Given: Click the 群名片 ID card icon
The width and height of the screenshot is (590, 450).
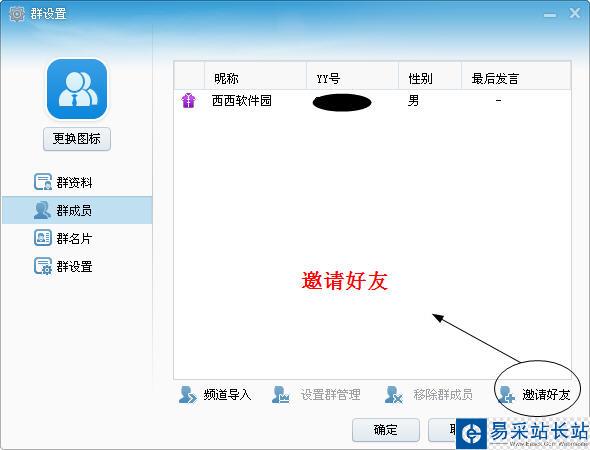Looking at the screenshot, I should [43, 238].
